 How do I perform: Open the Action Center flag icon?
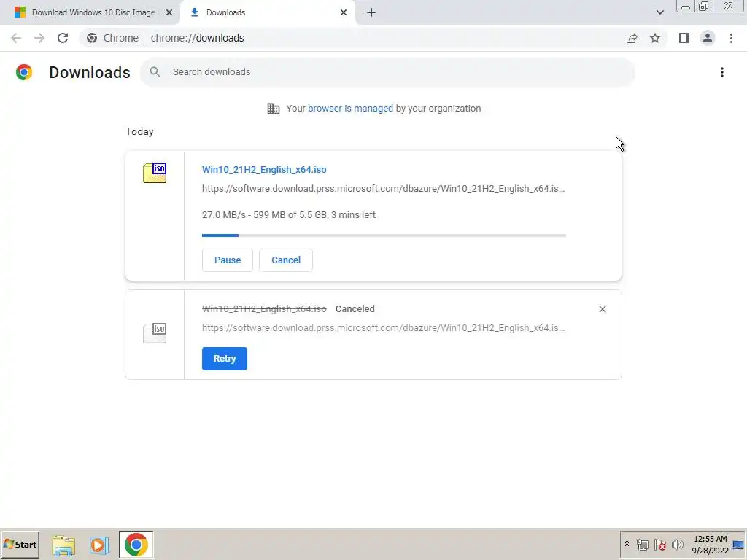point(659,545)
